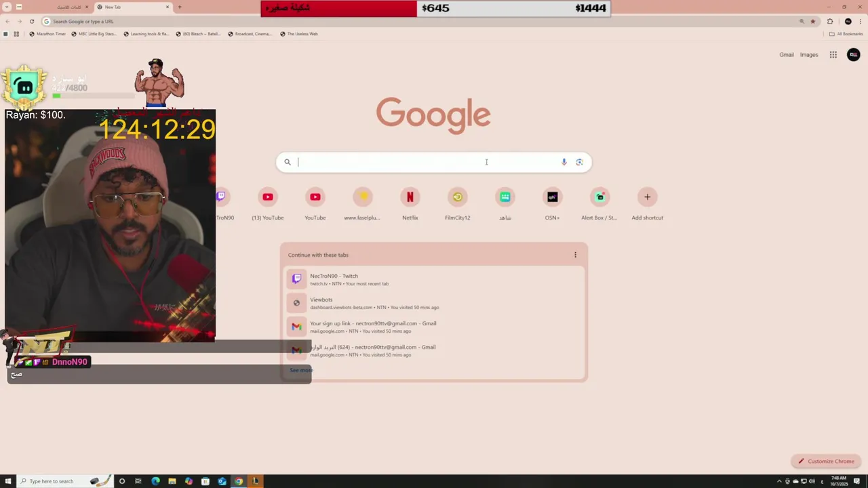Click the Images link
The image size is (868, 488).
(x=809, y=55)
